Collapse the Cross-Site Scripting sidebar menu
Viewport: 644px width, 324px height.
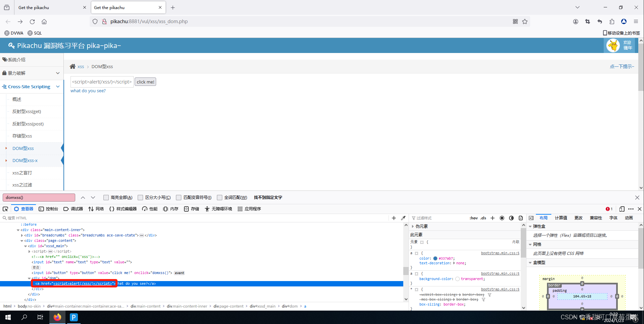point(32,87)
